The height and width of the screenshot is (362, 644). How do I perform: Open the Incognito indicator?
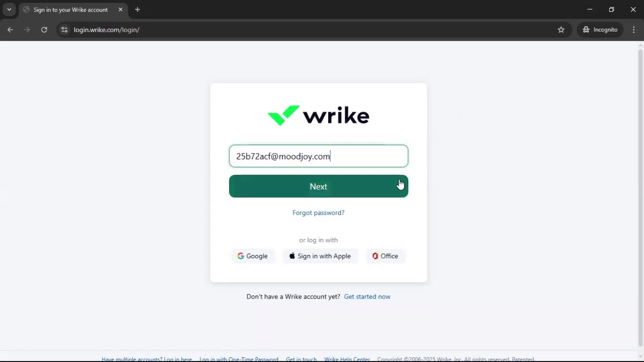pyautogui.click(x=600, y=30)
